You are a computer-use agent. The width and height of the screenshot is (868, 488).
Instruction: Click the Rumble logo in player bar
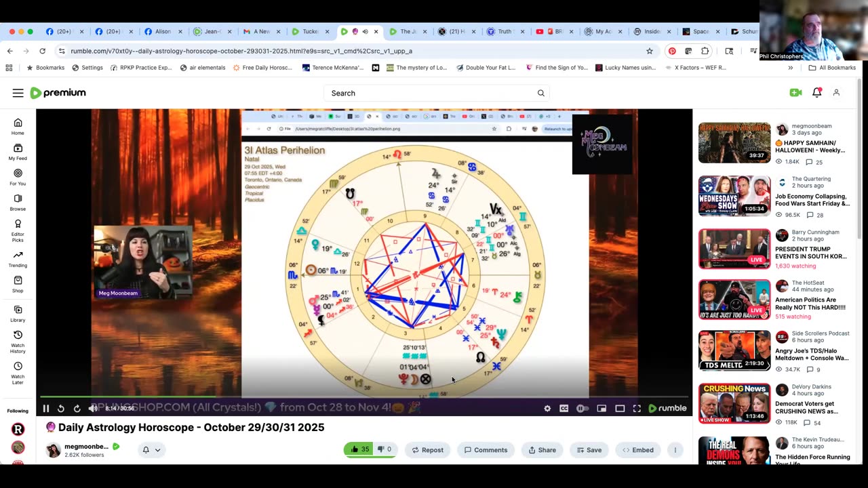click(668, 408)
